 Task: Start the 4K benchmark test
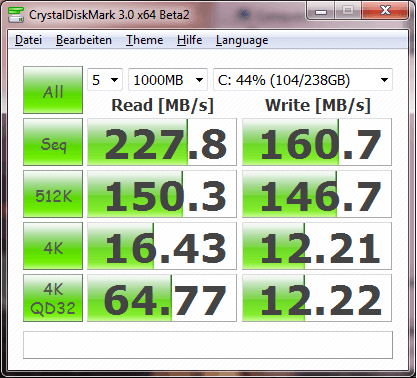pyautogui.click(x=53, y=246)
